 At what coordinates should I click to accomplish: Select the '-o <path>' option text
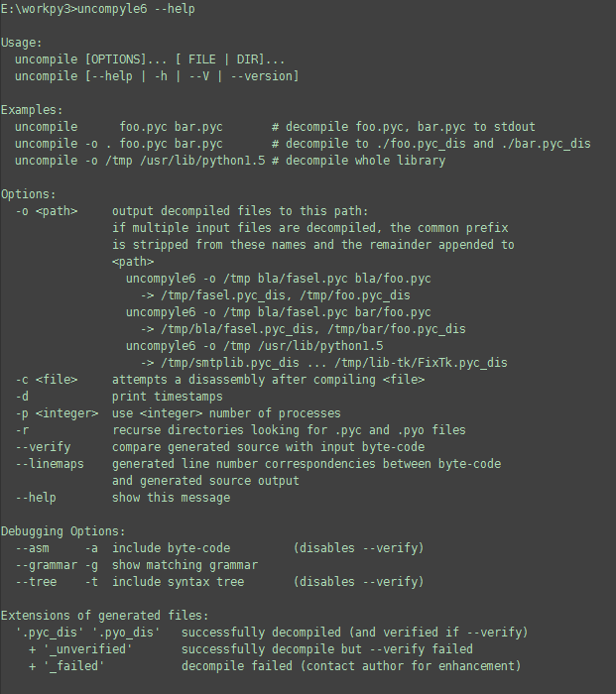coord(47,211)
